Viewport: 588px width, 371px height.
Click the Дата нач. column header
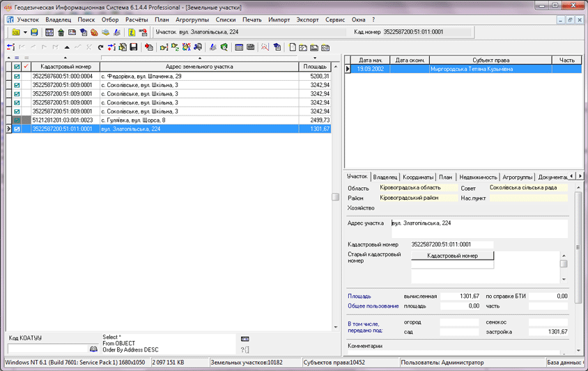(370, 60)
